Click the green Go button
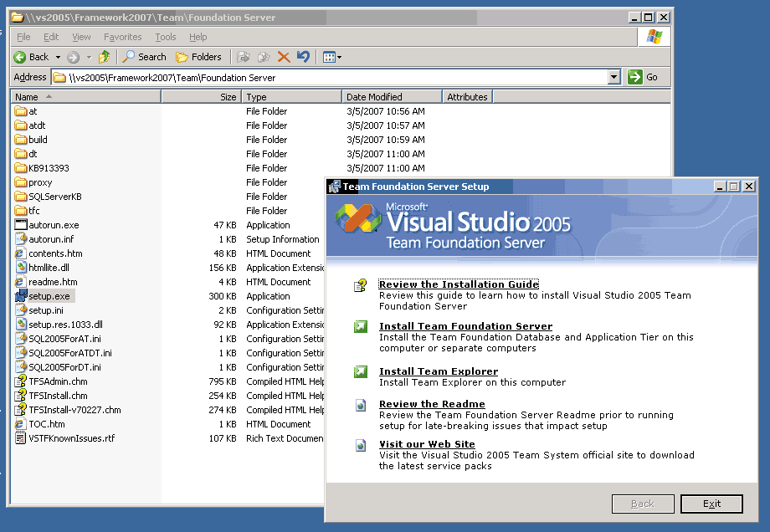Image resolution: width=770 pixels, height=532 pixels. click(x=642, y=77)
